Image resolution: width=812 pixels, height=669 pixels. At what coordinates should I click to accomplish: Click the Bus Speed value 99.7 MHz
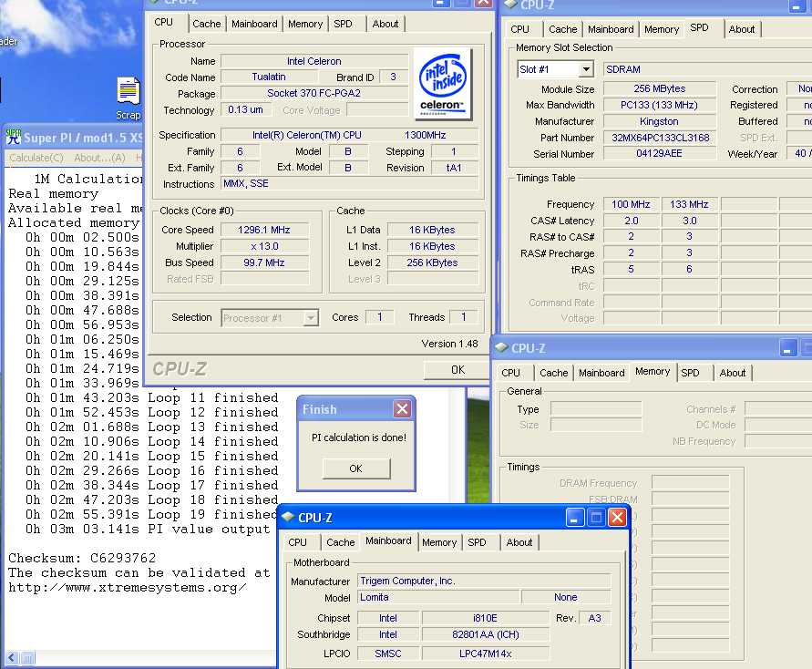click(x=264, y=263)
